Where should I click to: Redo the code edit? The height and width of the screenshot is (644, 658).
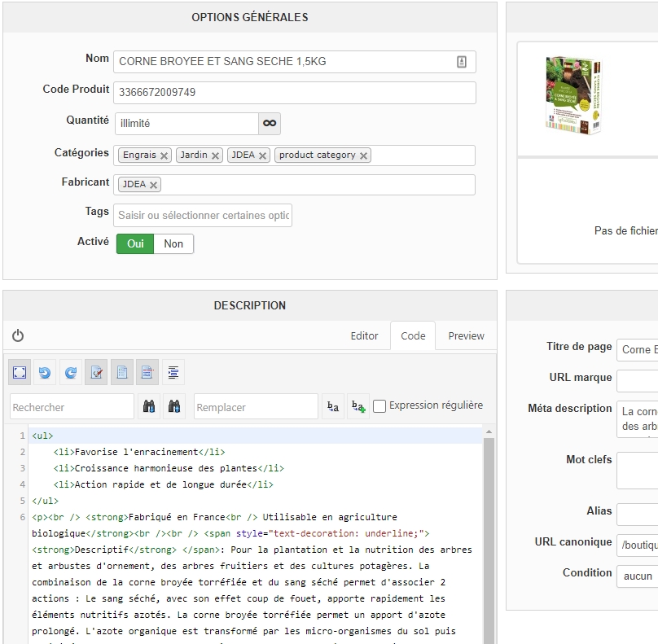71,372
